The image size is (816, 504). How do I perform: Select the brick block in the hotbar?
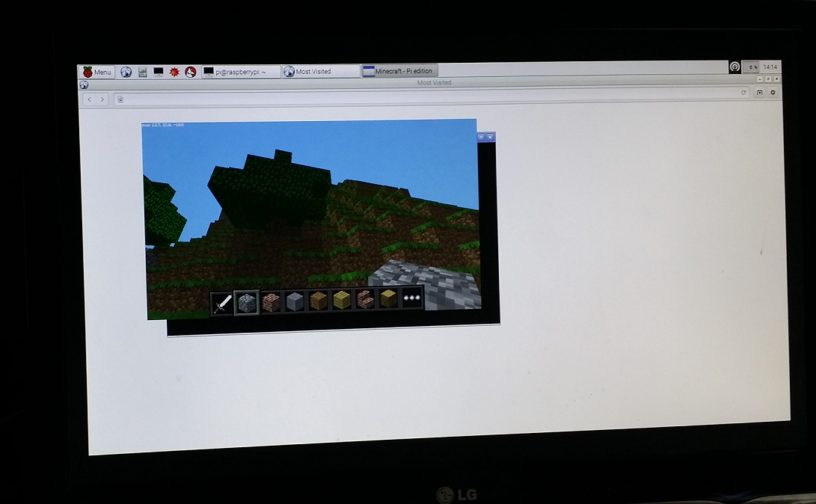[269, 301]
